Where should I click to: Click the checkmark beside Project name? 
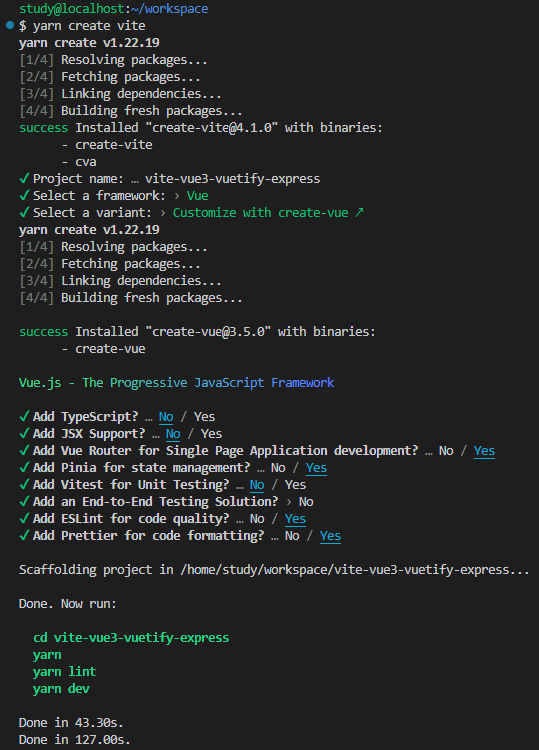pos(24,179)
